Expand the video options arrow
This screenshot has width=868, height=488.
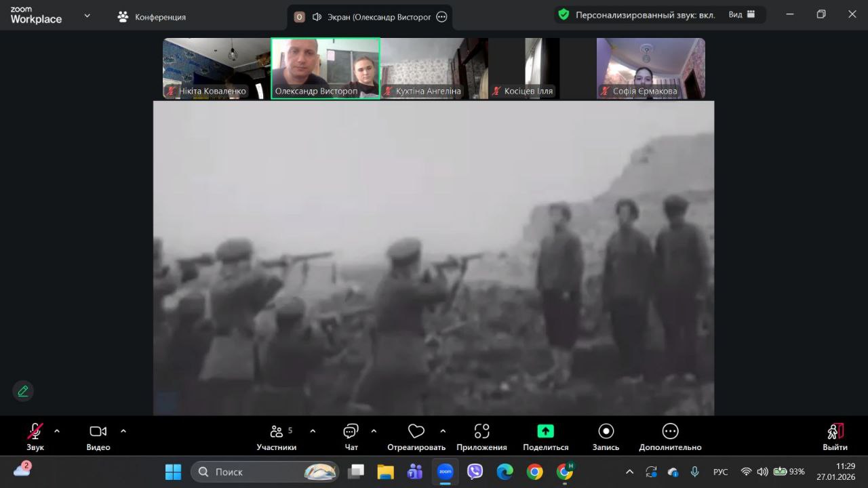click(123, 431)
